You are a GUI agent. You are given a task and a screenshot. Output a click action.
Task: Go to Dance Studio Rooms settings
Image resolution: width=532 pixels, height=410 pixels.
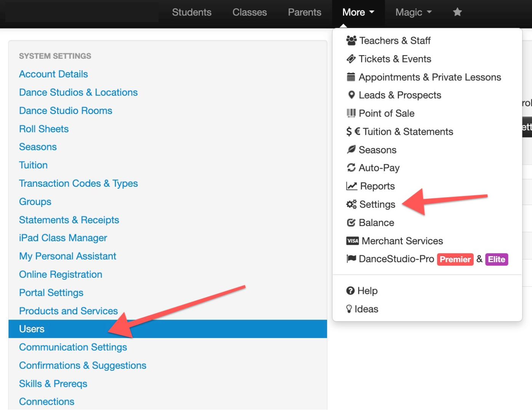pyautogui.click(x=66, y=111)
